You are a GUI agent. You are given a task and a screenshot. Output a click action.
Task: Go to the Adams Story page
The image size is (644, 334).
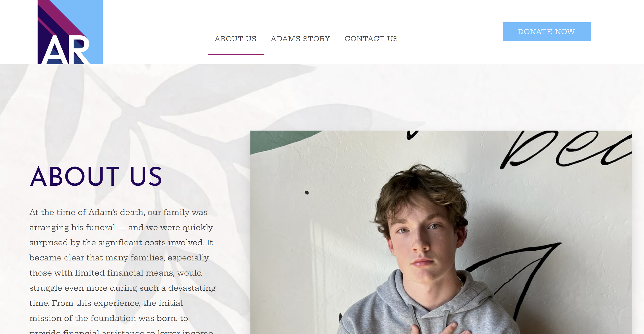coord(300,39)
